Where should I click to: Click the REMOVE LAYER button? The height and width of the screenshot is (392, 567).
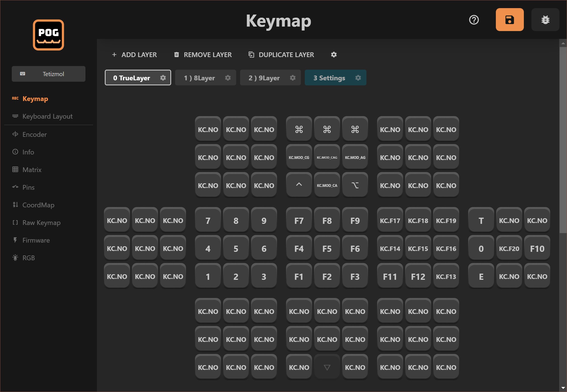point(203,55)
